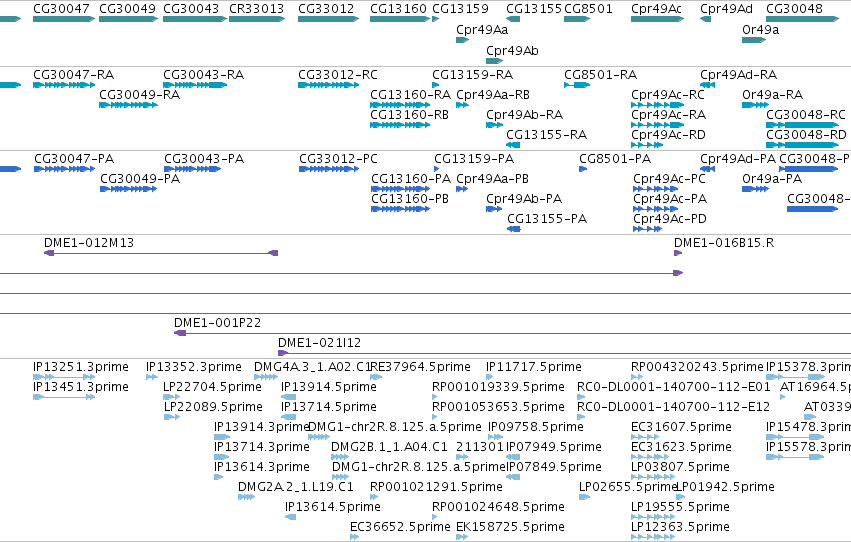Viewport: 851px width, 542px height.
Task: Select the Cpr49Aa gene label
Action: (x=482, y=30)
